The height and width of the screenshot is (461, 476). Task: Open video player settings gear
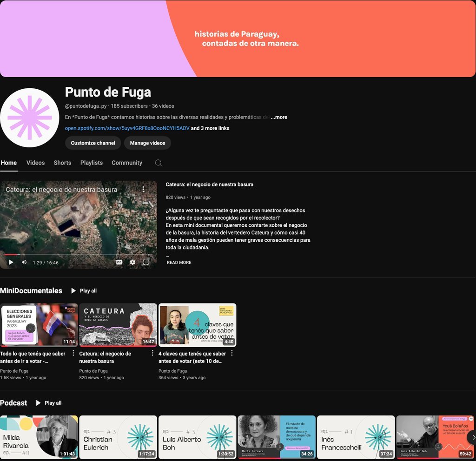point(132,262)
